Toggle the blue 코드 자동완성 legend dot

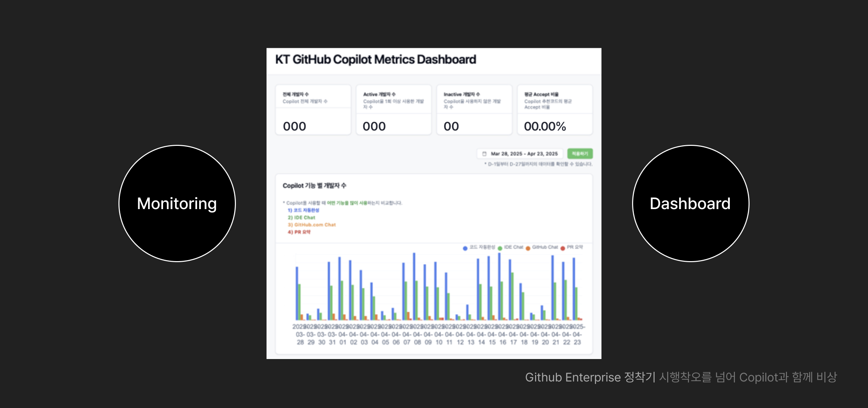click(465, 248)
